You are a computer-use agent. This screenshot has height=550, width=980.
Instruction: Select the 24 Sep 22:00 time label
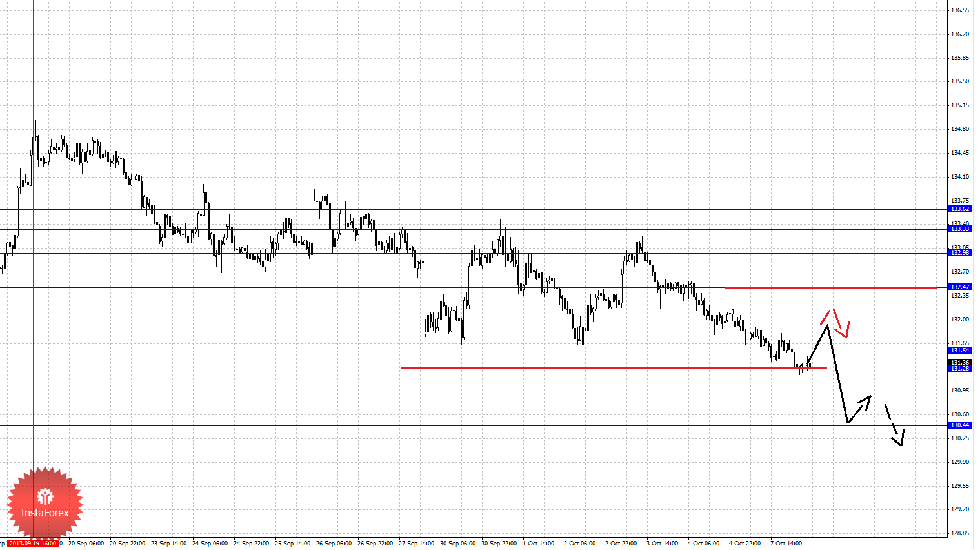[x=251, y=544]
